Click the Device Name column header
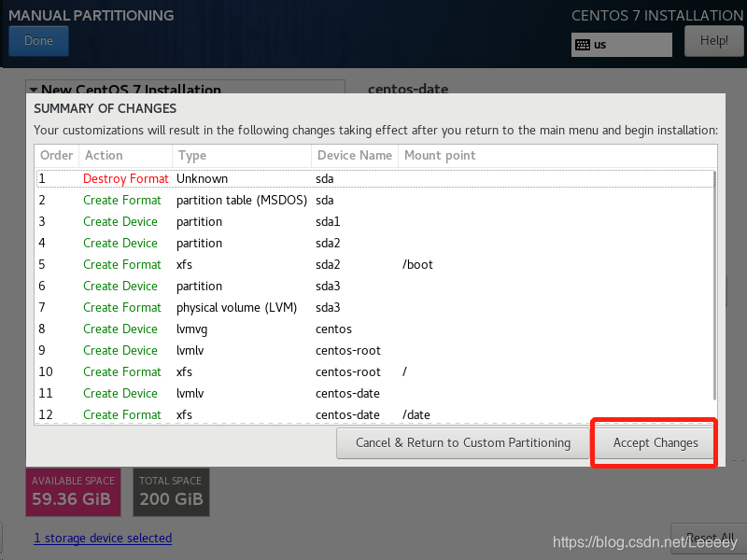 point(355,156)
